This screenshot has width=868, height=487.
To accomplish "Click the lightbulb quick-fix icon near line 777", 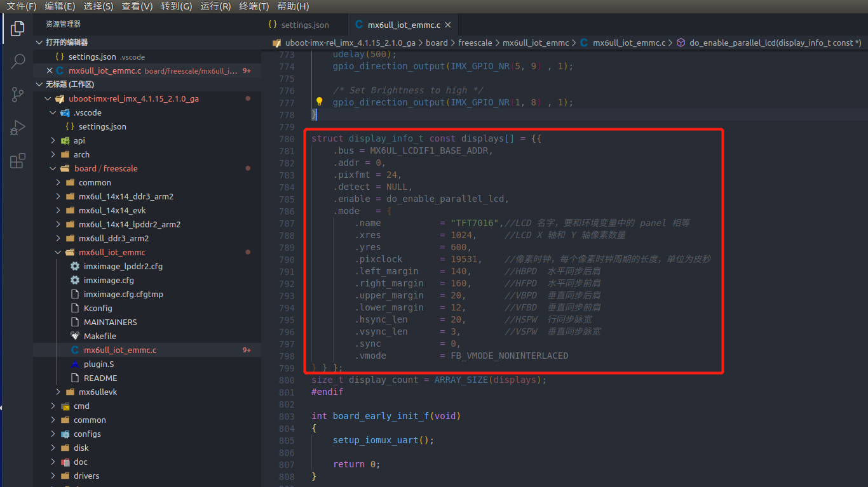I will [x=319, y=102].
